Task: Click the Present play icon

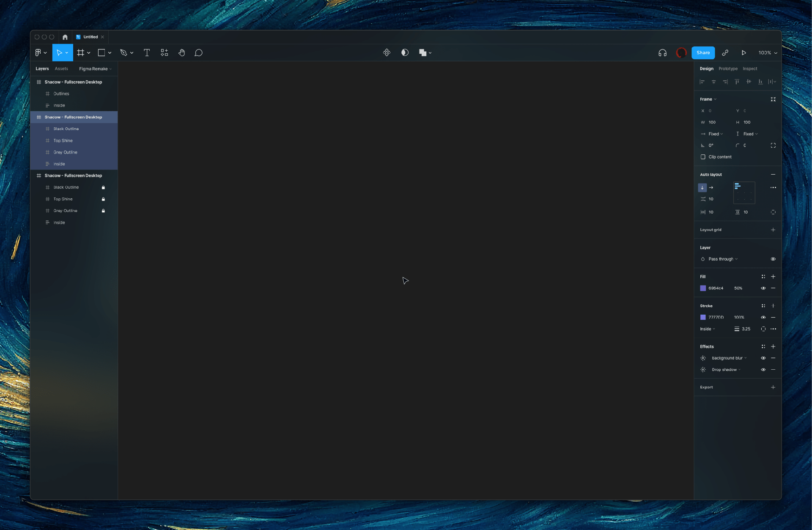Action: (x=743, y=53)
